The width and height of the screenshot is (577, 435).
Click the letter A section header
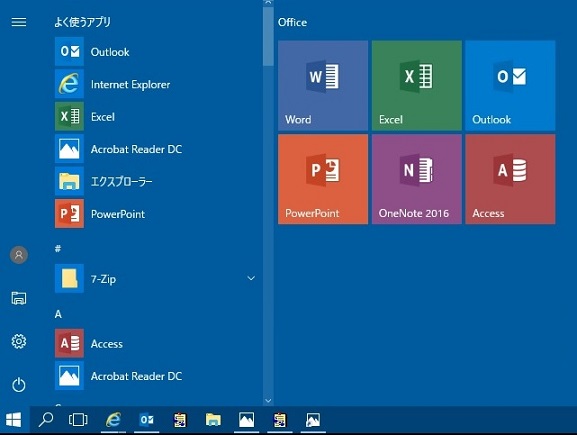coord(58,314)
